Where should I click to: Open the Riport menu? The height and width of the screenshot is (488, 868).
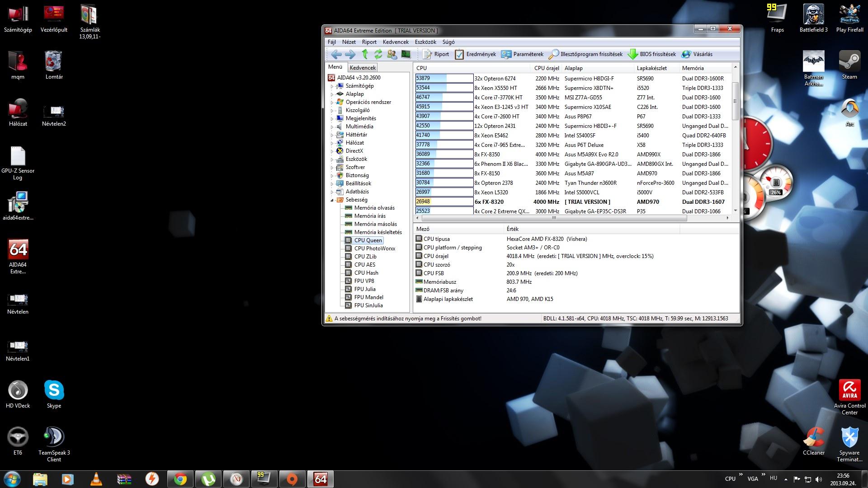(369, 42)
